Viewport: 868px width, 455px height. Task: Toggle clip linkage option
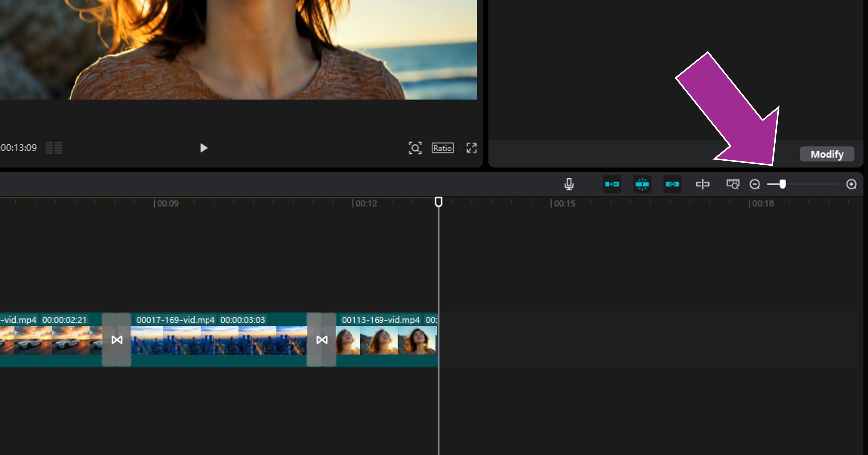[x=672, y=184]
